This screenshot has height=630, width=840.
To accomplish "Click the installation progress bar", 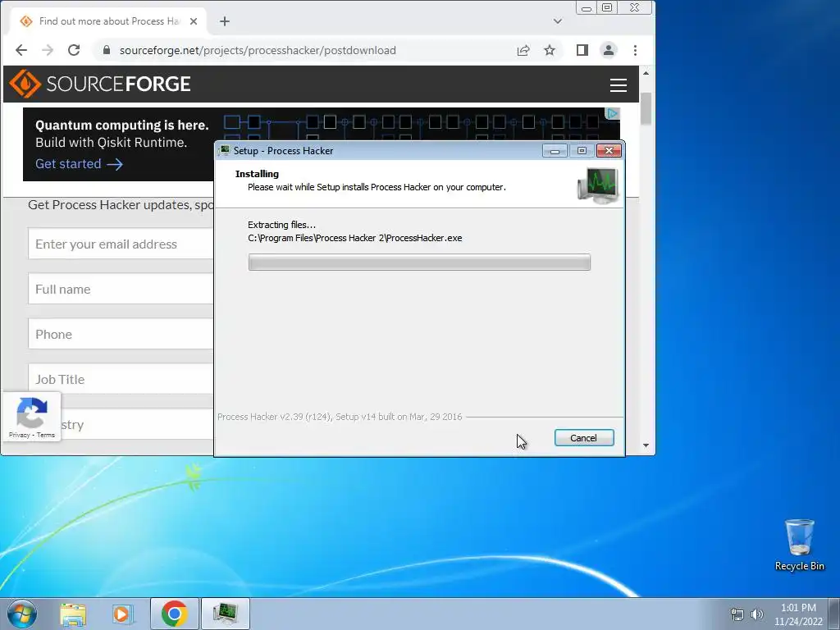I will 419,262.
